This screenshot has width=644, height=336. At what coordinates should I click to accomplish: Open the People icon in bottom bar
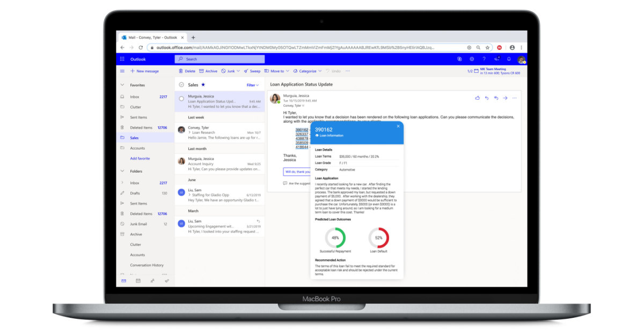pyautogui.click(x=152, y=280)
